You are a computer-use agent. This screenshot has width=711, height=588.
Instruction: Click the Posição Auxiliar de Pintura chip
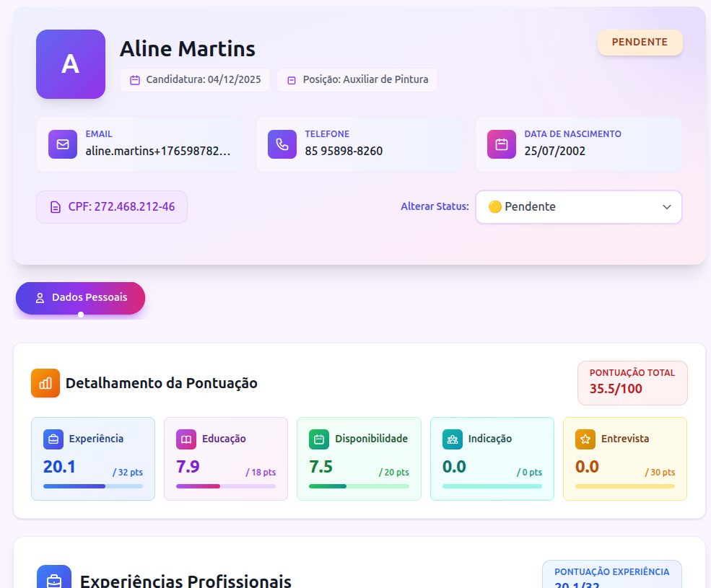coord(357,80)
